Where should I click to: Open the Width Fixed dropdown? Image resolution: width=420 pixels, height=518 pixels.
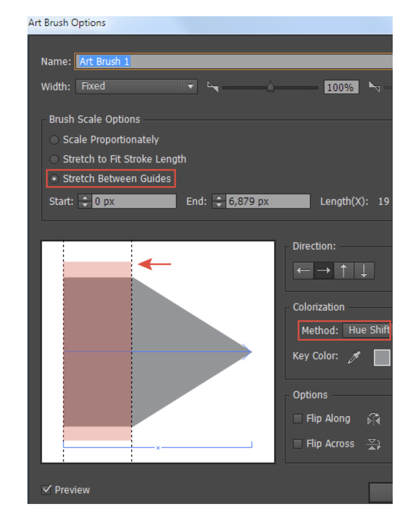pos(190,86)
